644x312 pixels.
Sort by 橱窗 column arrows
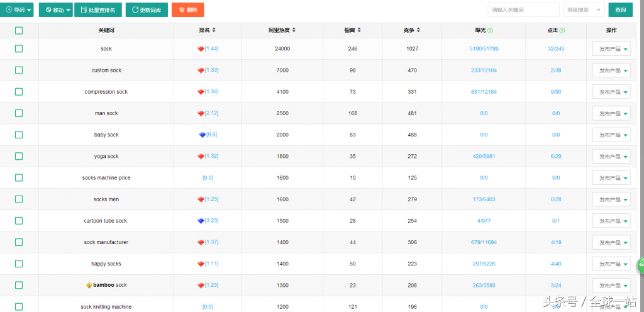point(359,30)
